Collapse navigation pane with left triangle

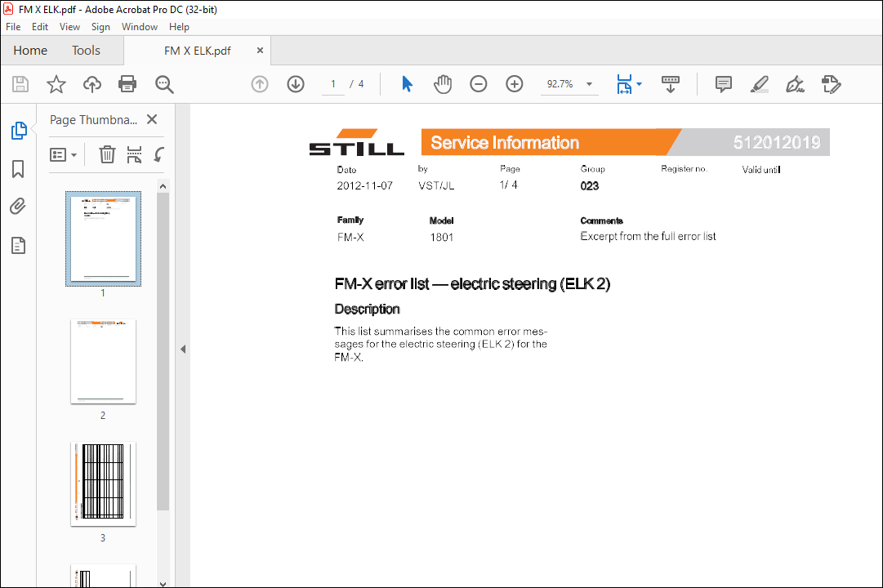(183, 350)
